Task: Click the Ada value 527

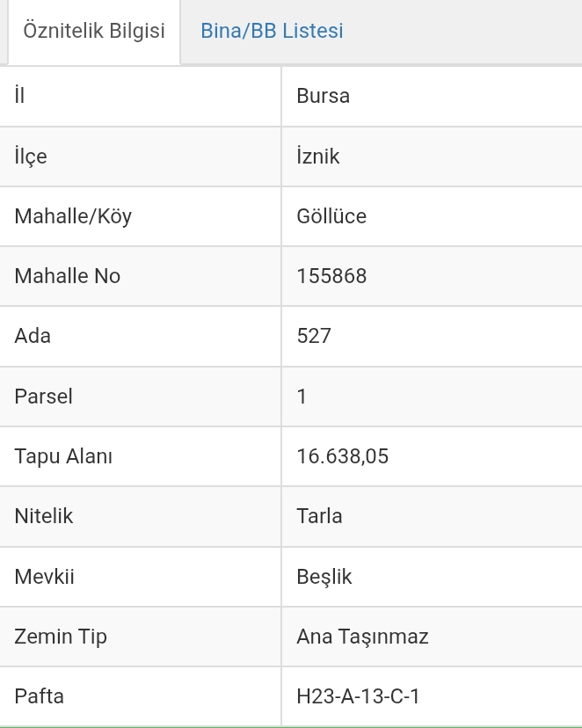Action: coord(314,336)
